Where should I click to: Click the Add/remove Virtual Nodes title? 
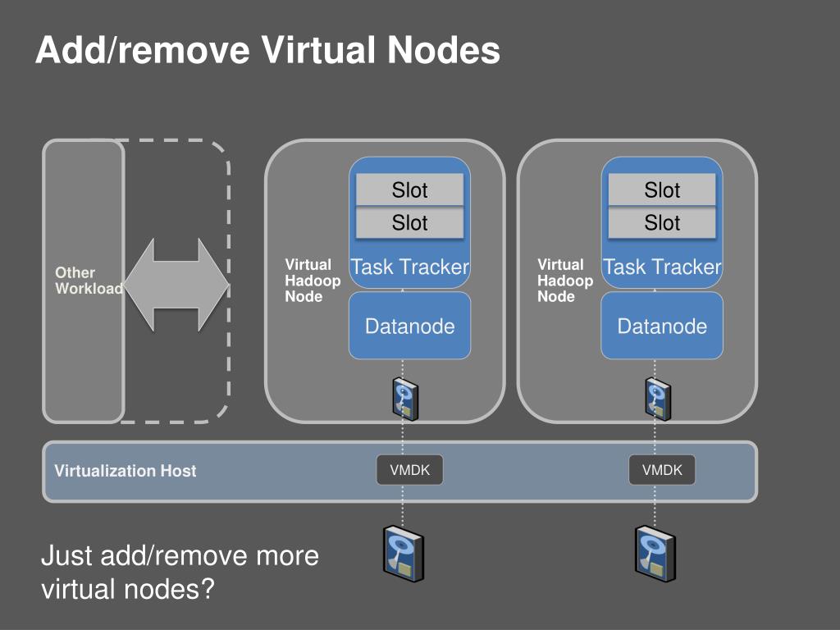coord(268,50)
